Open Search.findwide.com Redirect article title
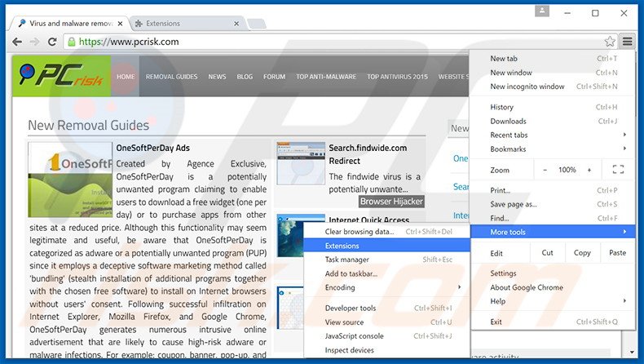 (x=368, y=154)
